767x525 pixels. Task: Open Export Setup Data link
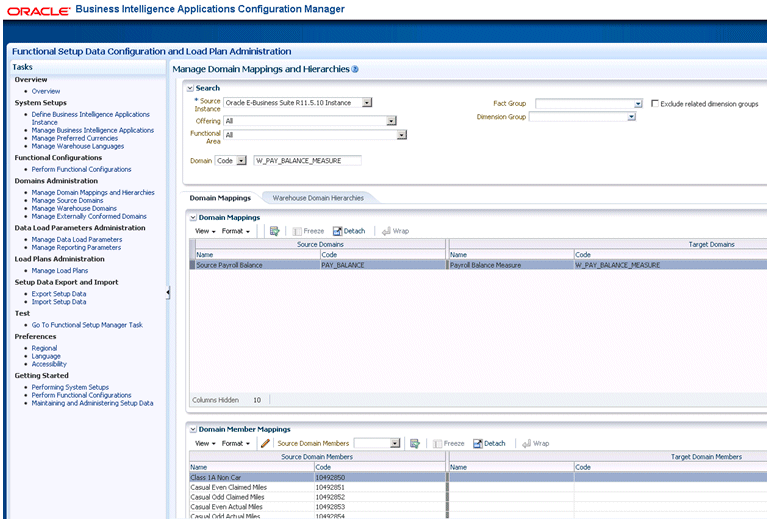point(59,294)
